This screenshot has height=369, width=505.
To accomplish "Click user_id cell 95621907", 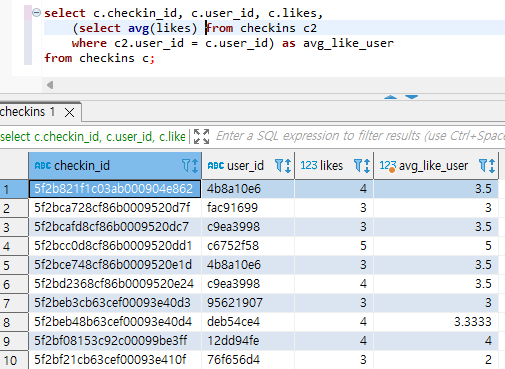I will pyautogui.click(x=248, y=303).
